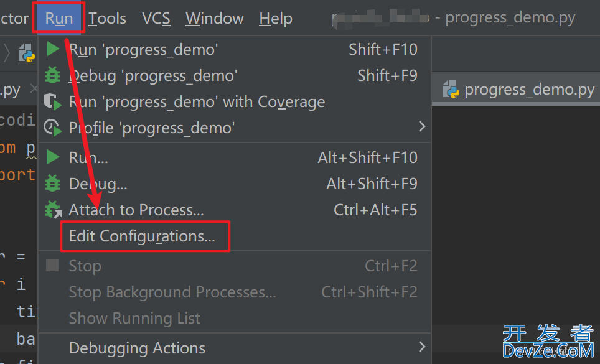Open the Tools menu
600x364 pixels.
coord(107,18)
